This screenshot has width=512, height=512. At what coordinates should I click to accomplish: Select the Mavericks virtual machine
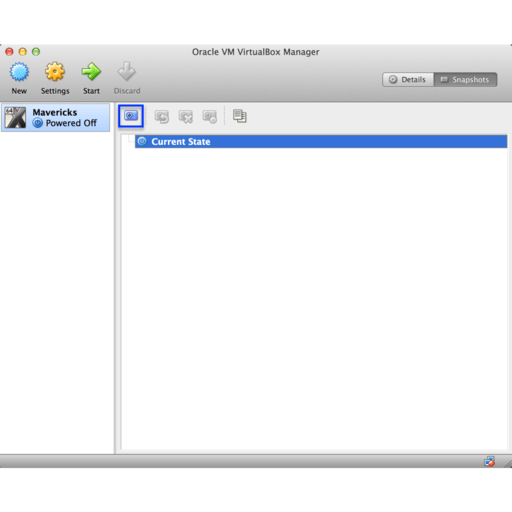point(55,118)
